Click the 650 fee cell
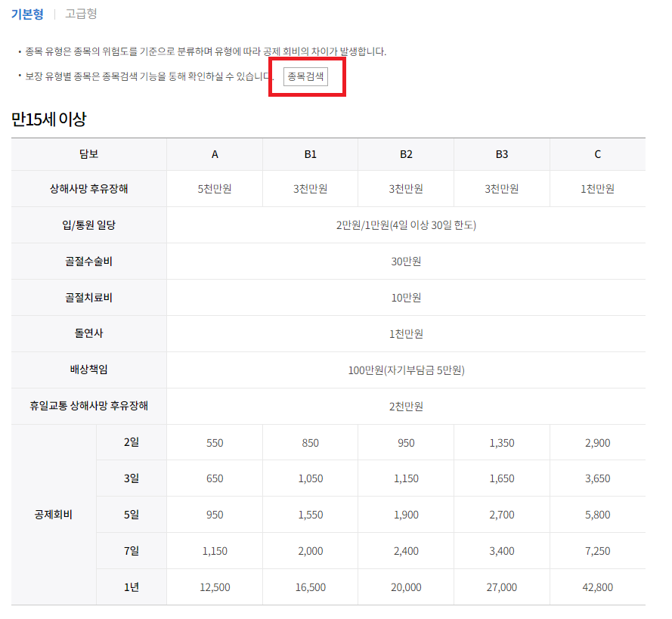 tap(215, 478)
